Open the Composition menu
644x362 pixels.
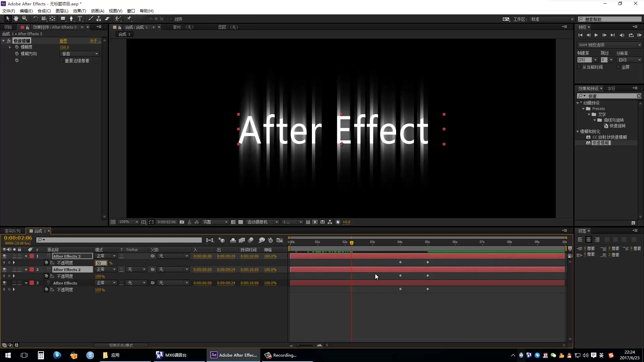(44, 11)
